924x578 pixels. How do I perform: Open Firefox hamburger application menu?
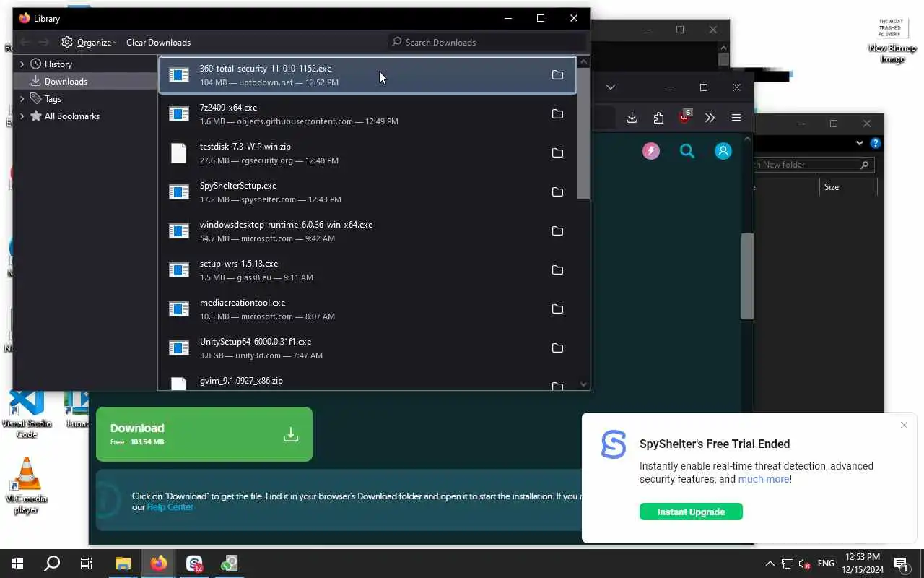(x=736, y=118)
